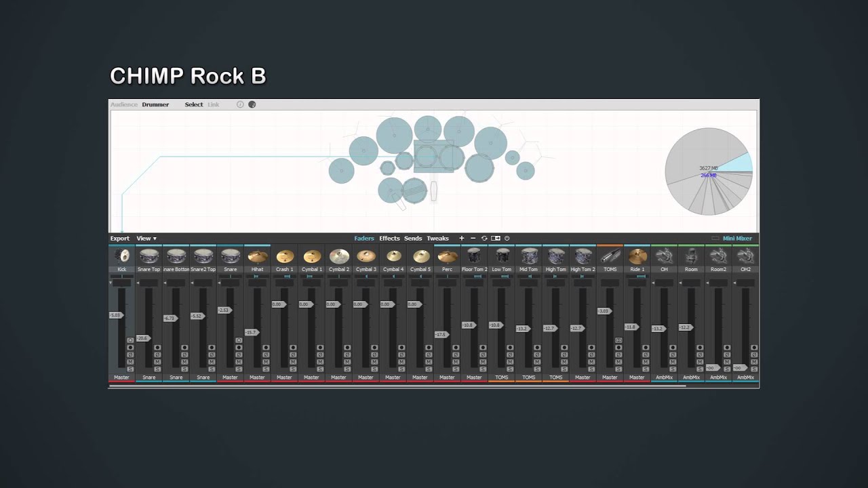Image resolution: width=868 pixels, height=488 pixels.
Task: Switch to Audience perspective
Action: pyautogui.click(x=124, y=104)
